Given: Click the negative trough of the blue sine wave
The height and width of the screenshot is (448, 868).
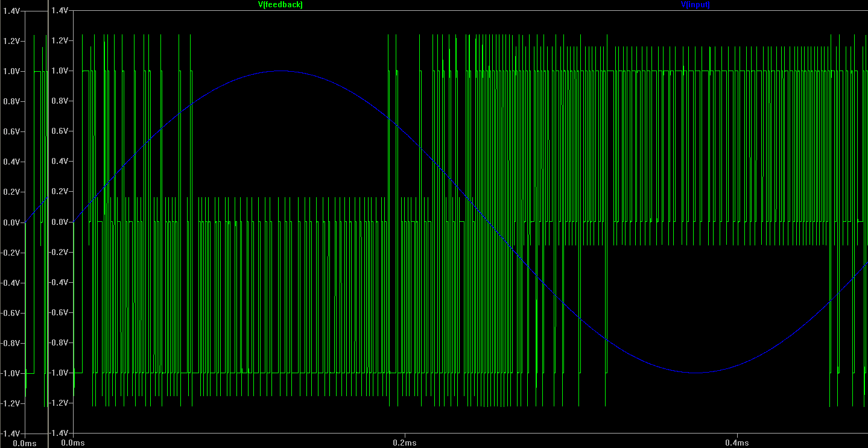Looking at the screenshot, I should 695,373.
